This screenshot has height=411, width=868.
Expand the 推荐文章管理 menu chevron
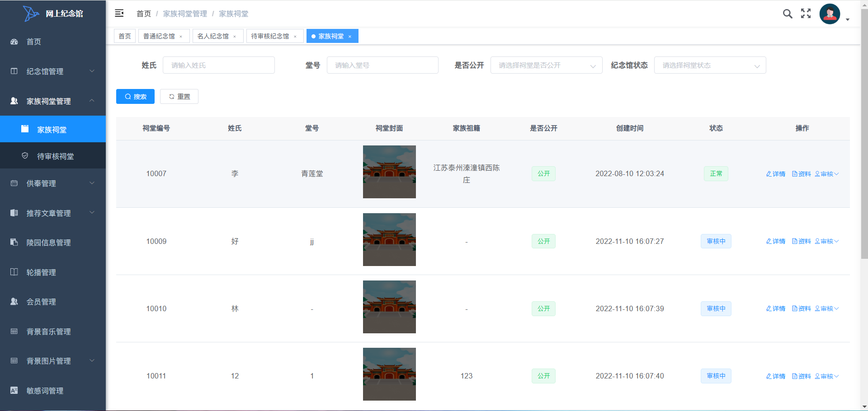coord(92,212)
